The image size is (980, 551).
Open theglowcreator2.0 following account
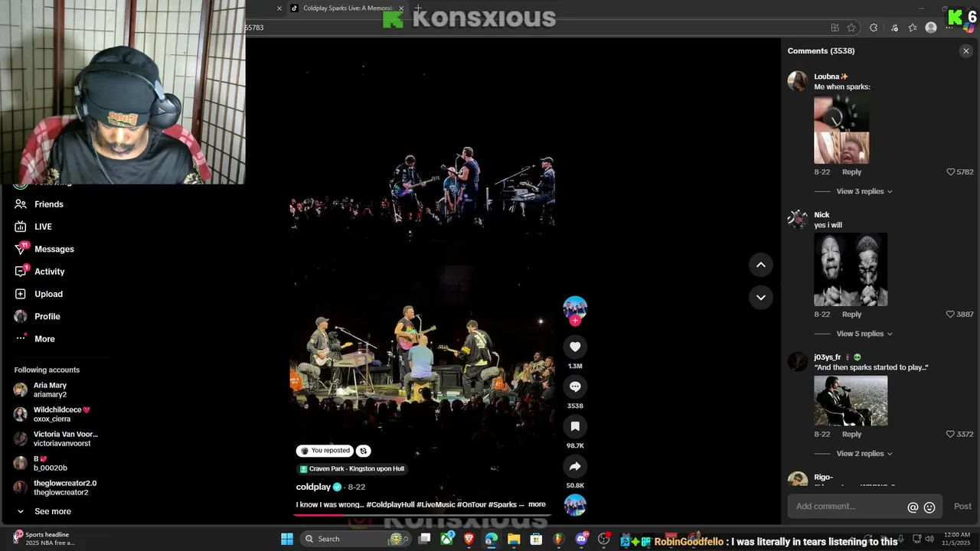coord(54,487)
